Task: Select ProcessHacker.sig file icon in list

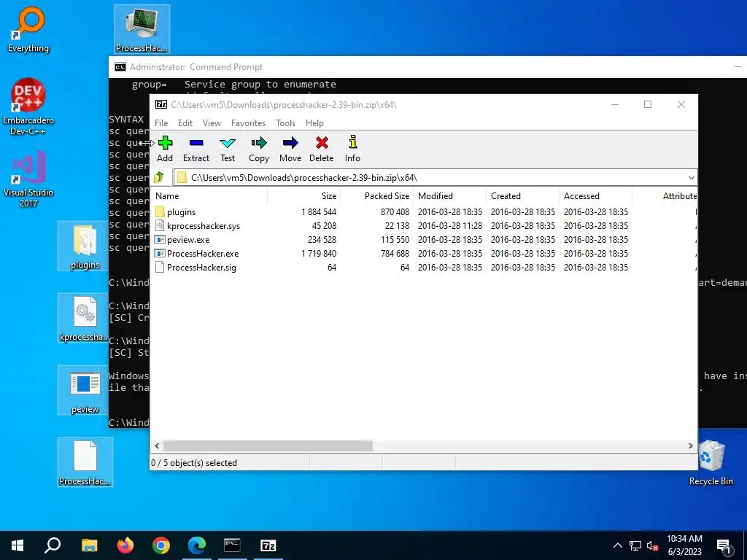Action: (160, 267)
